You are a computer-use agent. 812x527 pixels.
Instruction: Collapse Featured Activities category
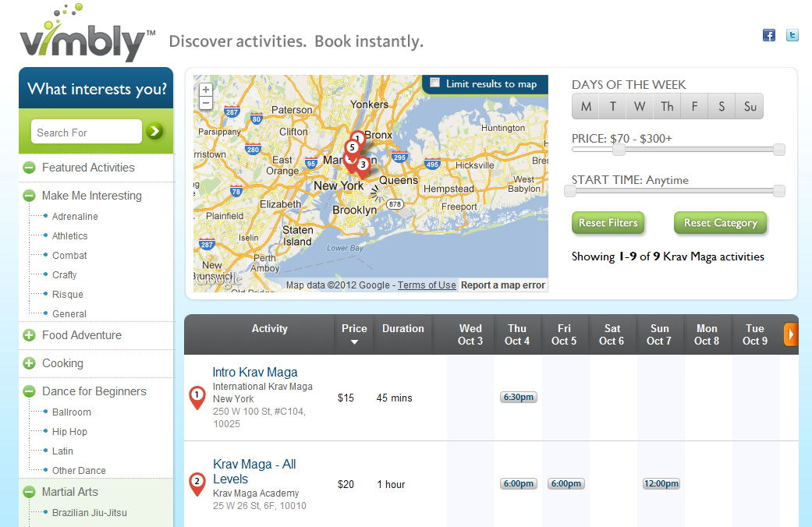coord(29,168)
